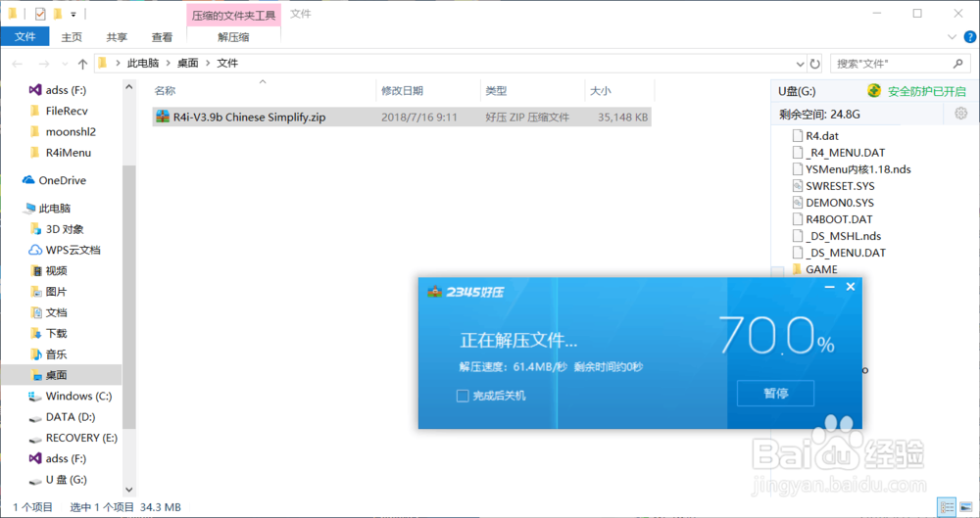
Task: Tick the checkbox beside the GAME folder
Action: click(x=778, y=271)
